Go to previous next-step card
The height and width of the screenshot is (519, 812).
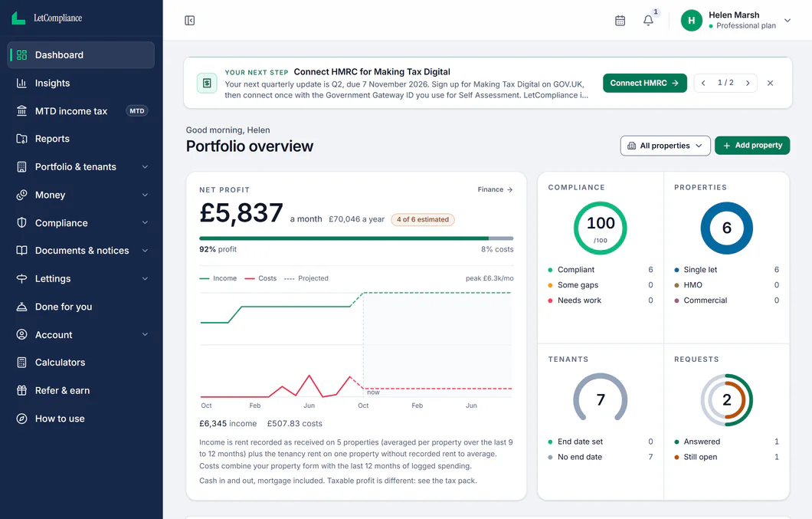[703, 83]
